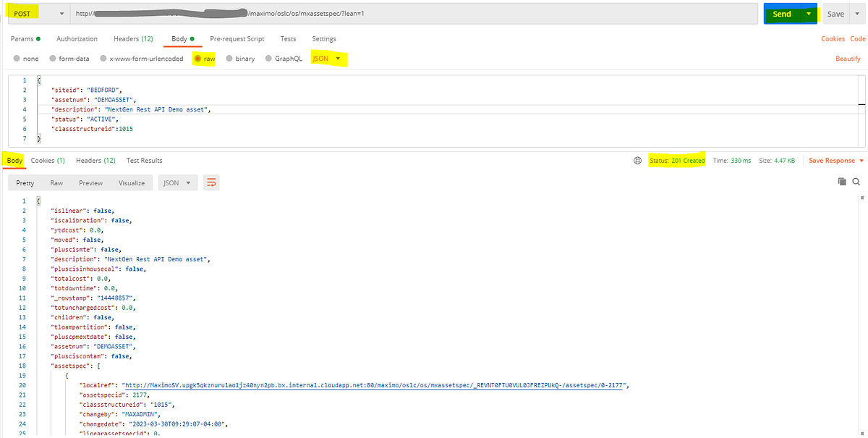Screen dimensions: 868x438
Task: Switch to the Headers (12) request tab
Action: (133, 38)
